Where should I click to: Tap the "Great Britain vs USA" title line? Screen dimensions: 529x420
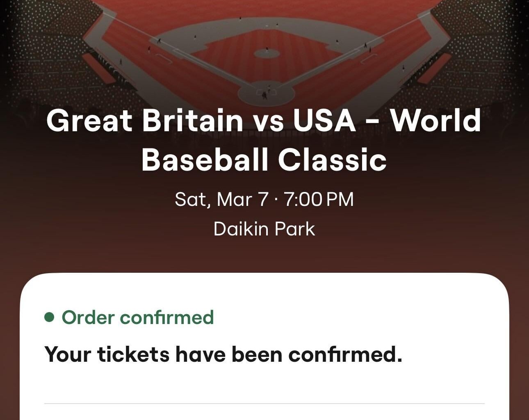click(201, 121)
